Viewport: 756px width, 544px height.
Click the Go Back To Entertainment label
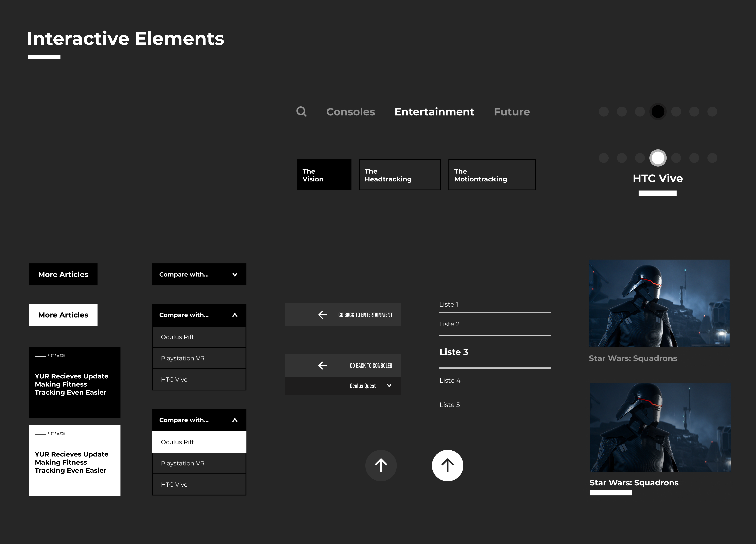365,315
